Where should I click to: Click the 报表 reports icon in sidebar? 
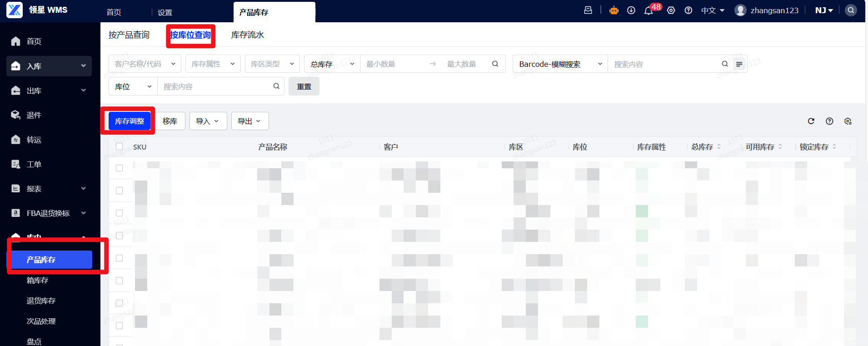pyautogui.click(x=16, y=189)
